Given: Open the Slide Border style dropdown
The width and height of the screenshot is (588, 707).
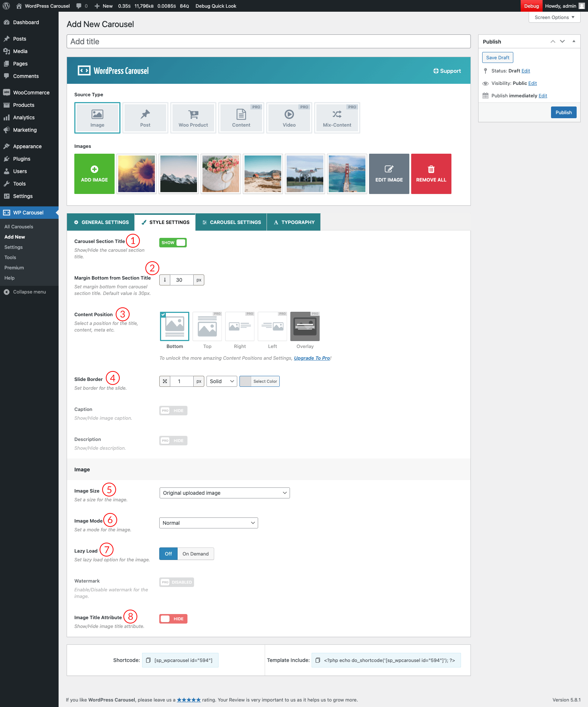Looking at the screenshot, I should coord(222,381).
